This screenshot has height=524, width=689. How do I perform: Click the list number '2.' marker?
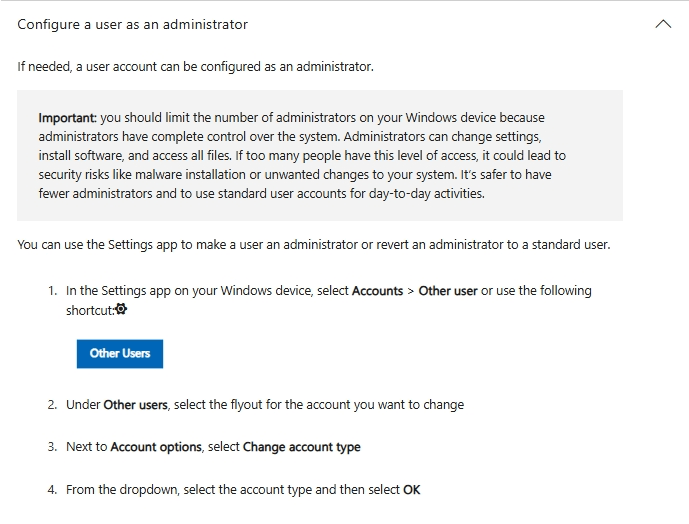(x=52, y=405)
